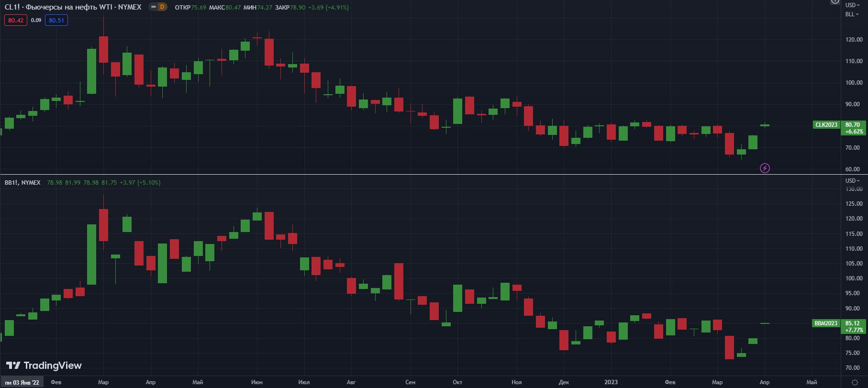Screen dimensions: 868x388
Task: Click the purple lightning bolt event icon
Action: point(765,168)
